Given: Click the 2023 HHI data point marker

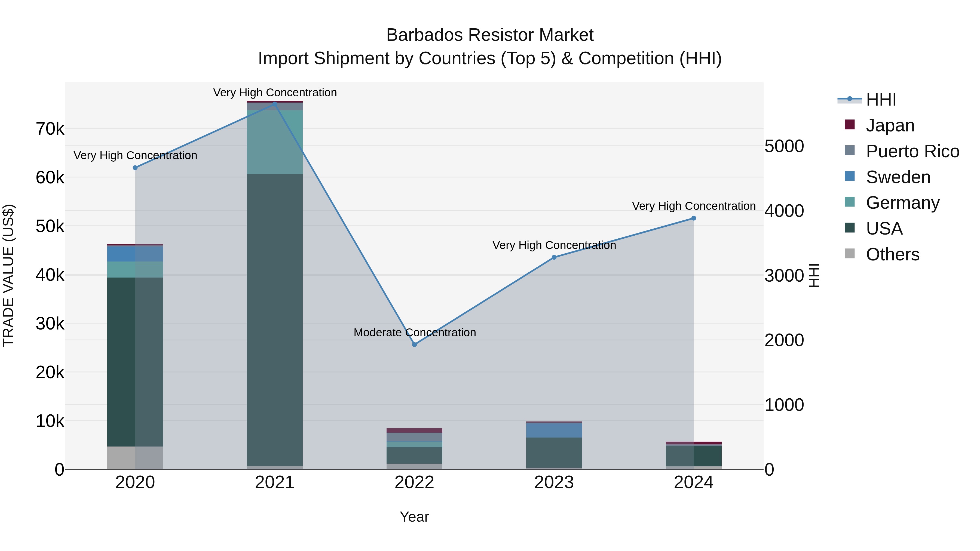Looking at the screenshot, I should pos(554,257).
